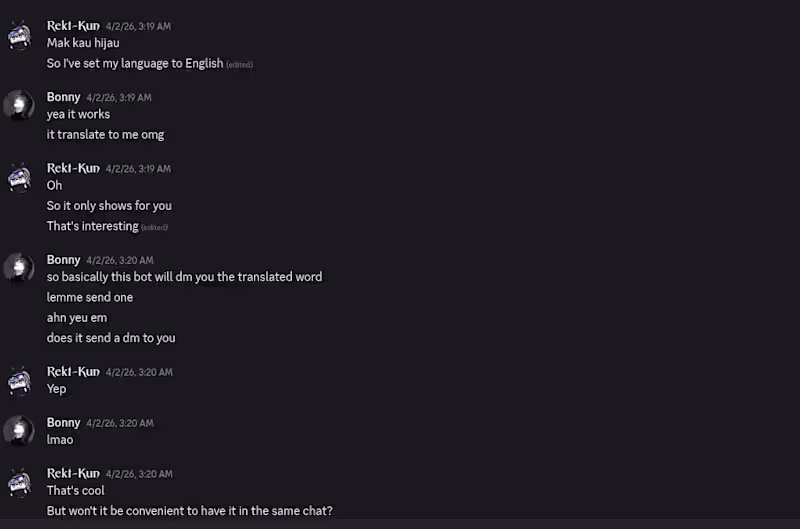Click Rekt-Kun's avatar beside the "Oh" message
This screenshot has height=529, width=800.
click(19, 177)
